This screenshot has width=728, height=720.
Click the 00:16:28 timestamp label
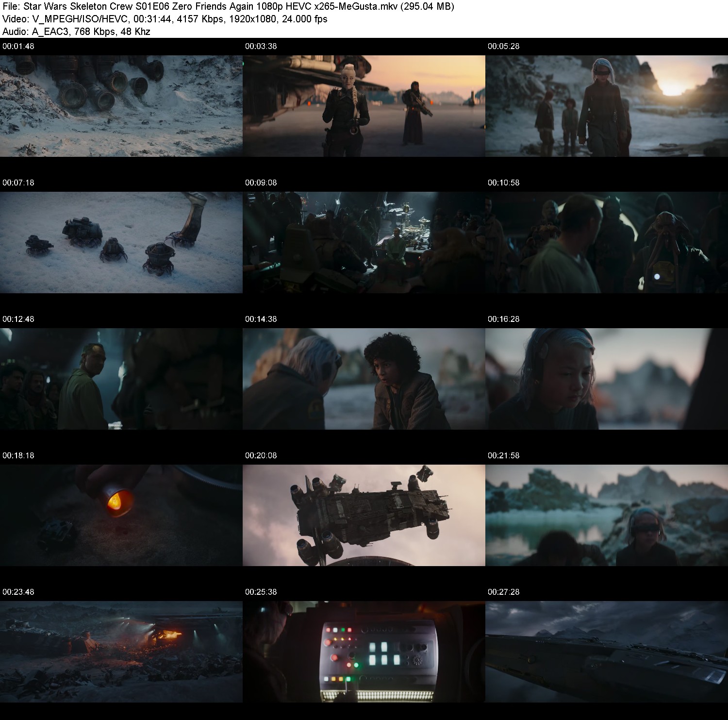coord(504,319)
